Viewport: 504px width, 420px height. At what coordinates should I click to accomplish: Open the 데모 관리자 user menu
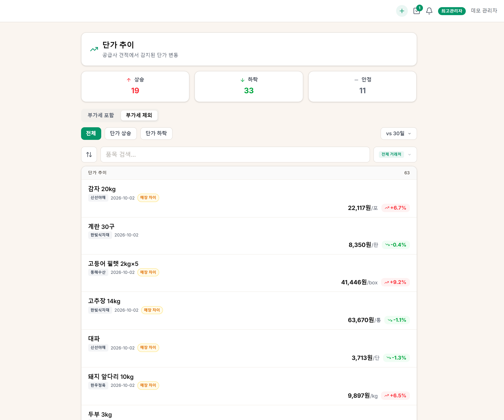point(484,11)
